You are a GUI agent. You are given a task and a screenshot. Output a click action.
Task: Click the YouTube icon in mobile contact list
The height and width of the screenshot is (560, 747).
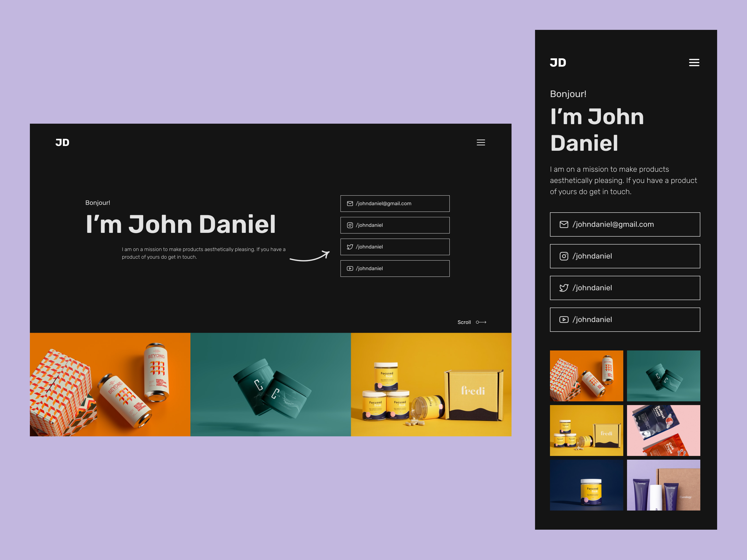tap(564, 320)
